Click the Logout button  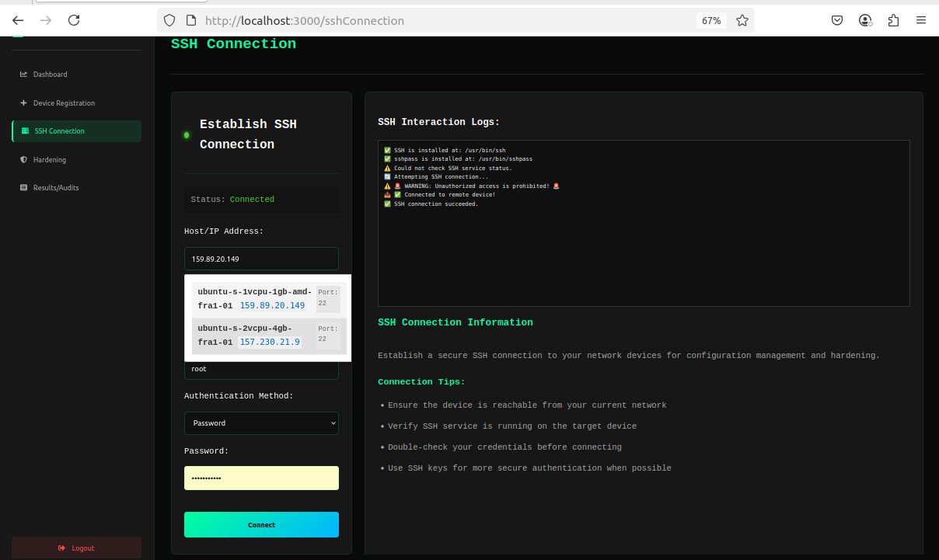point(76,548)
